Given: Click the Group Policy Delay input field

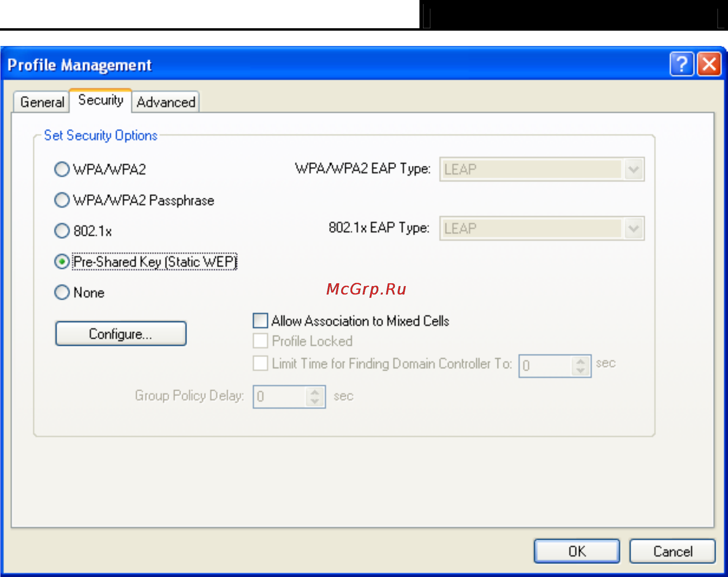Looking at the screenshot, I should point(280,397).
